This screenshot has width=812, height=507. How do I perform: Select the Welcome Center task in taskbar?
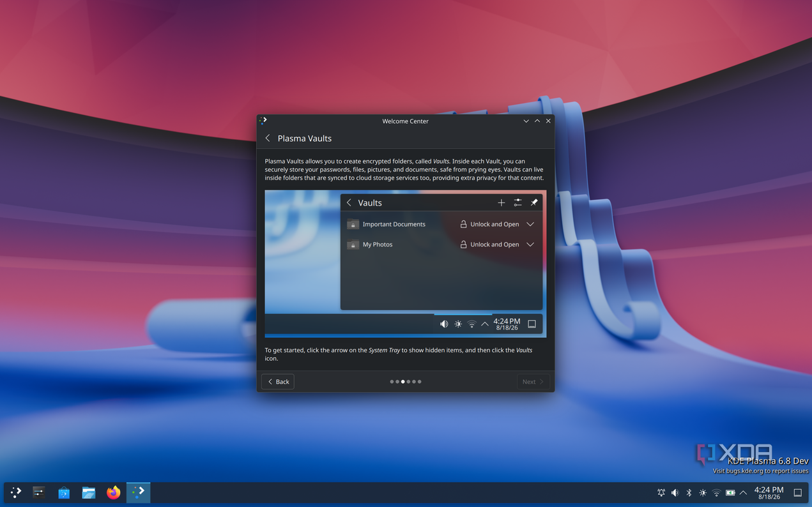point(138,492)
